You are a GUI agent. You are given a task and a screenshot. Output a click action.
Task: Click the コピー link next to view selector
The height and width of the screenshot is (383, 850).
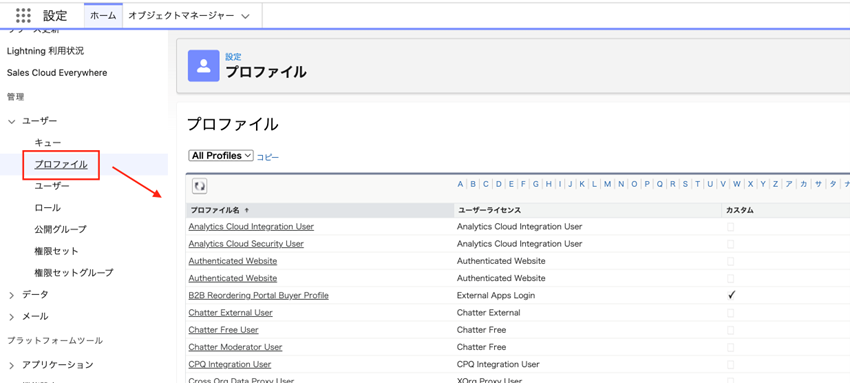[x=268, y=157]
